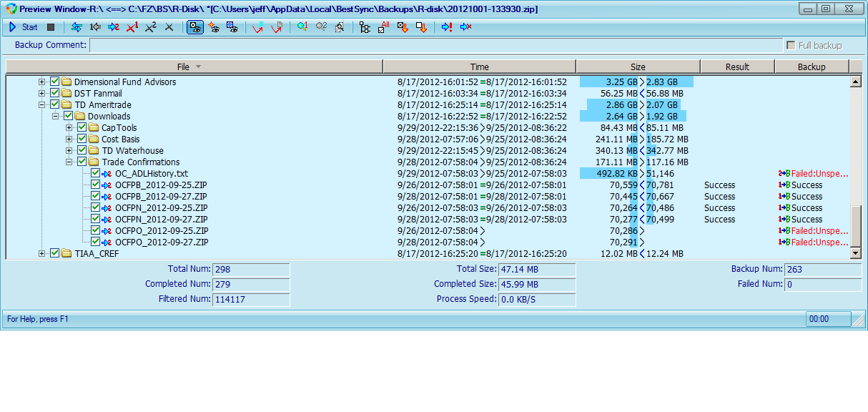Sort by the Backup column header

812,67
